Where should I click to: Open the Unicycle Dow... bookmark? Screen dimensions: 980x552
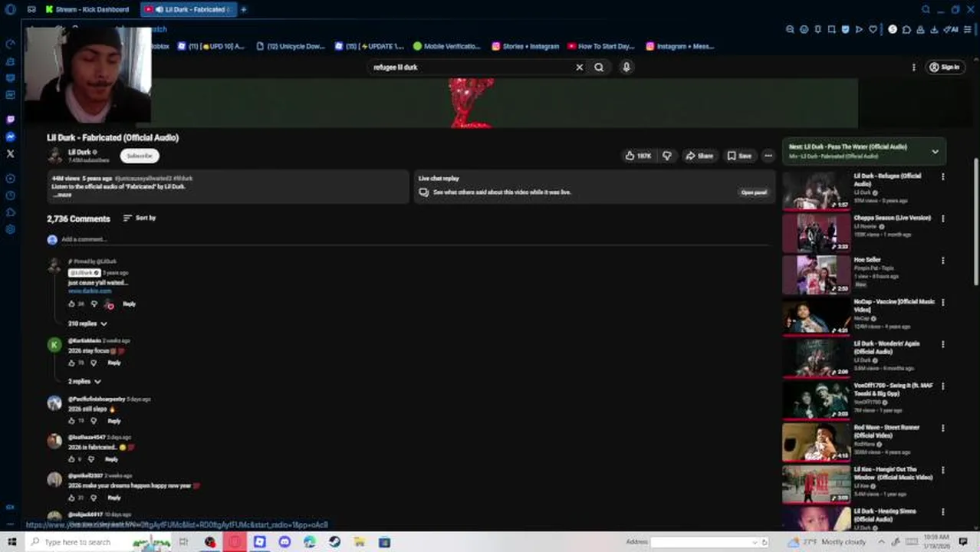[x=291, y=46]
